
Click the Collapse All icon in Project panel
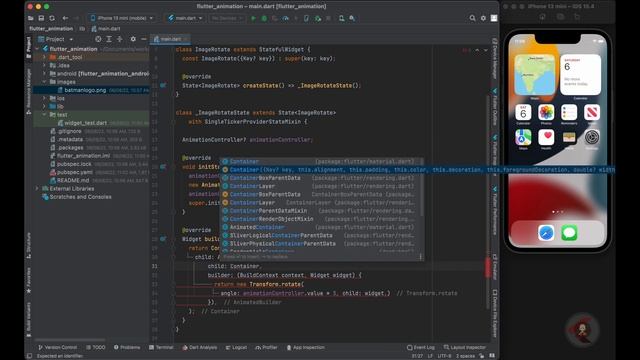(x=120, y=39)
